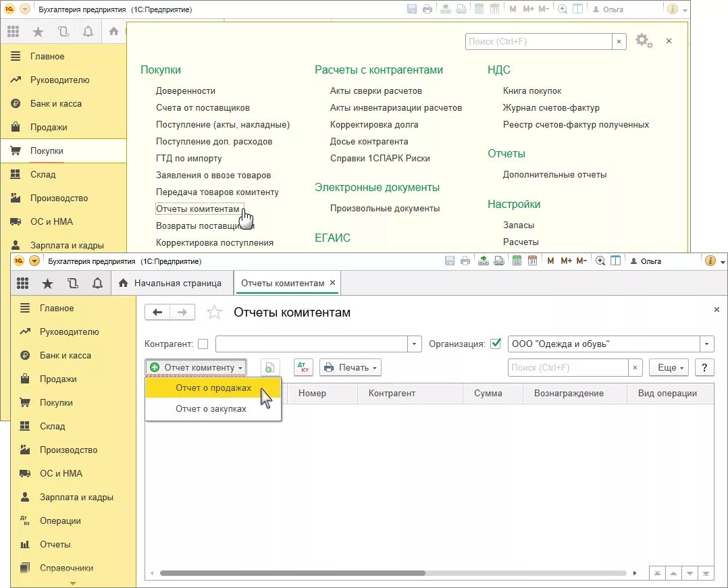Viewport: 728px width, 588px height.
Task: Open Notifications bell in front window
Action: coord(97,283)
